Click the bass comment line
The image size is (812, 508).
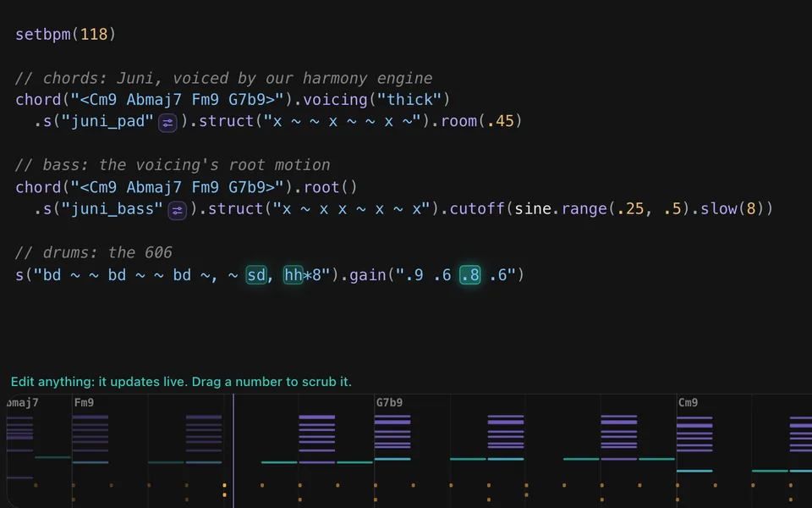click(x=173, y=165)
